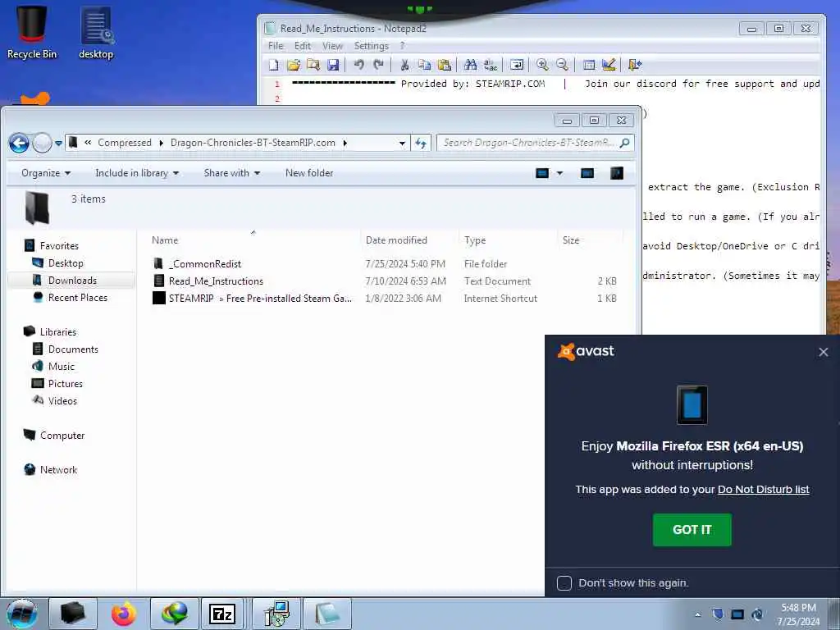Select the STEAMRIP internet shortcut file

(x=260, y=299)
